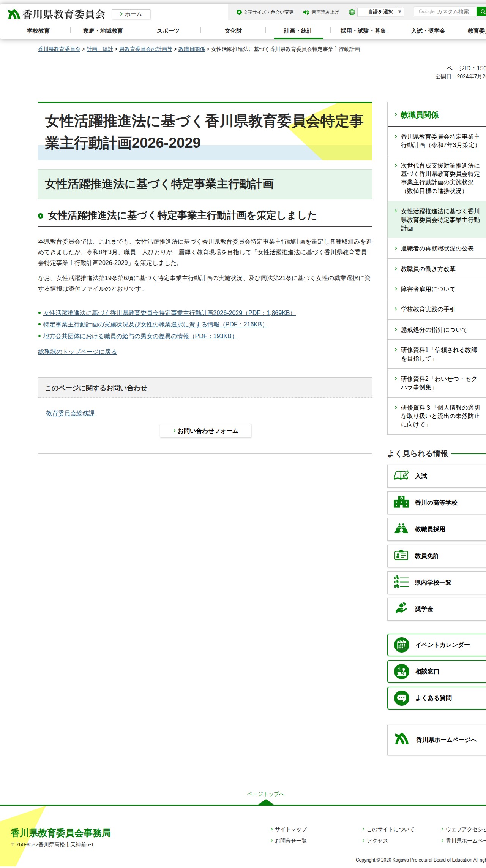
Task: Select the 文化財 navigation menu
Action: tap(233, 31)
